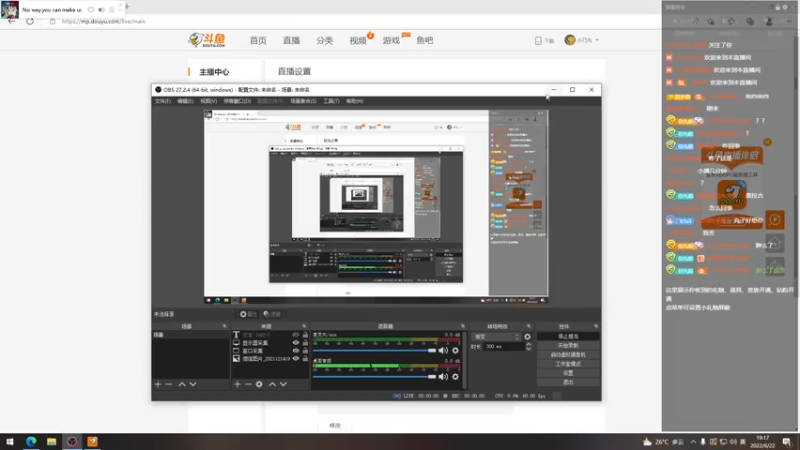Screen dimensions: 800x450
Task: Open 文件(F) menu in OBS
Action: (x=163, y=101)
